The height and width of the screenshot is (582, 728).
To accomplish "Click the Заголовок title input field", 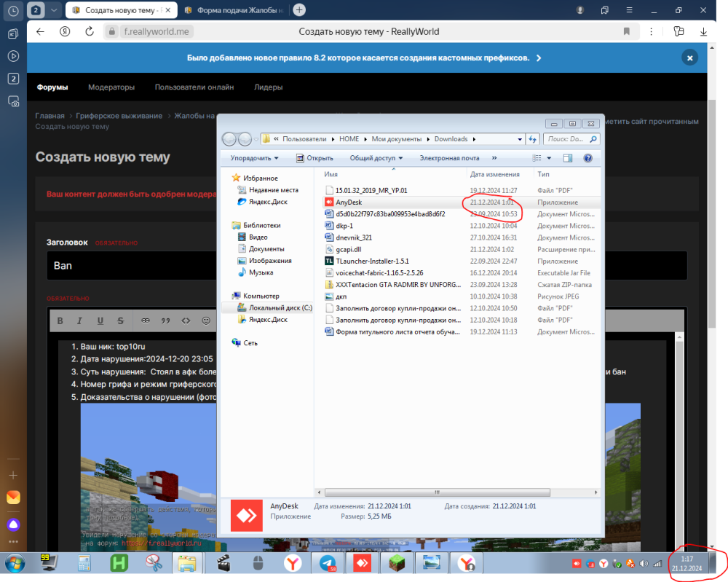I will [367, 266].
